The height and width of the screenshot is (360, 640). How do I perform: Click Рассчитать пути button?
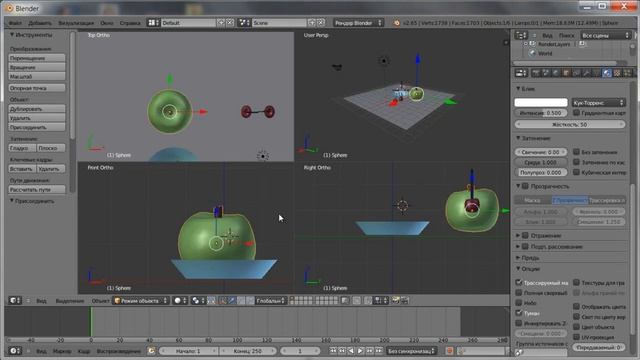click(x=37, y=189)
